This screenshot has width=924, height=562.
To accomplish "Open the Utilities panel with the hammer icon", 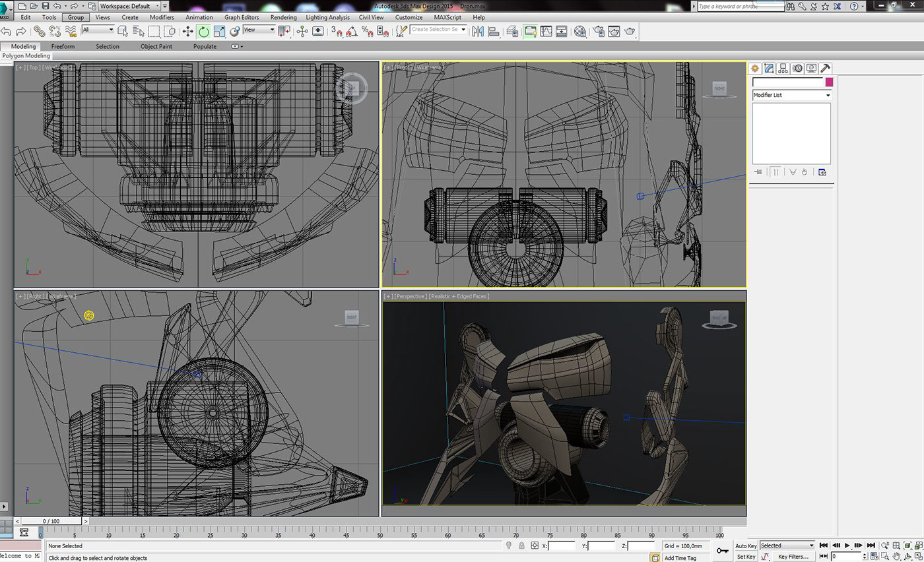I will pyautogui.click(x=826, y=67).
